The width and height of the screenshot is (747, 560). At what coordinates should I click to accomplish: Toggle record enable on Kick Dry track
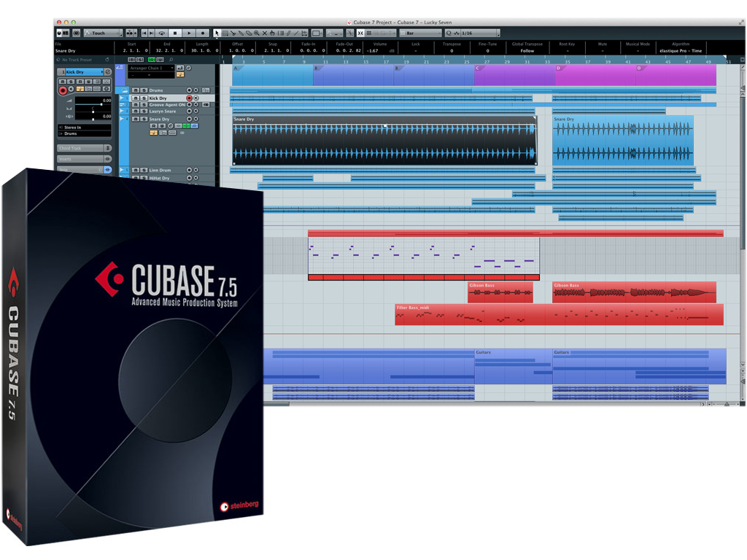tap(189, 98)
